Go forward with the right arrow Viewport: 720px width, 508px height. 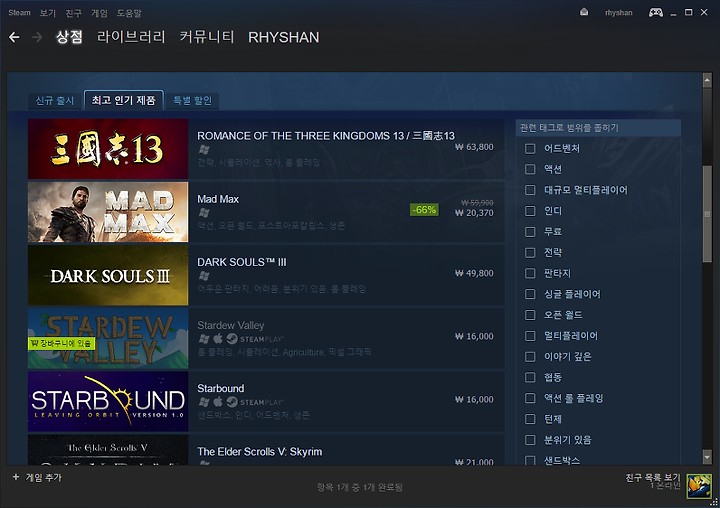point(37,37)
